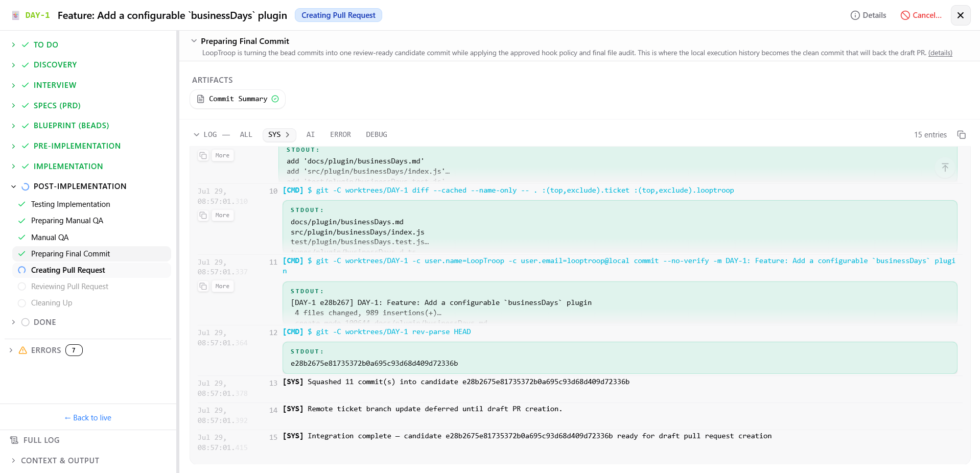The image size is (980, 473).
Task: Click the DISCOVERY checkmark icon
Action: [25, 65]
